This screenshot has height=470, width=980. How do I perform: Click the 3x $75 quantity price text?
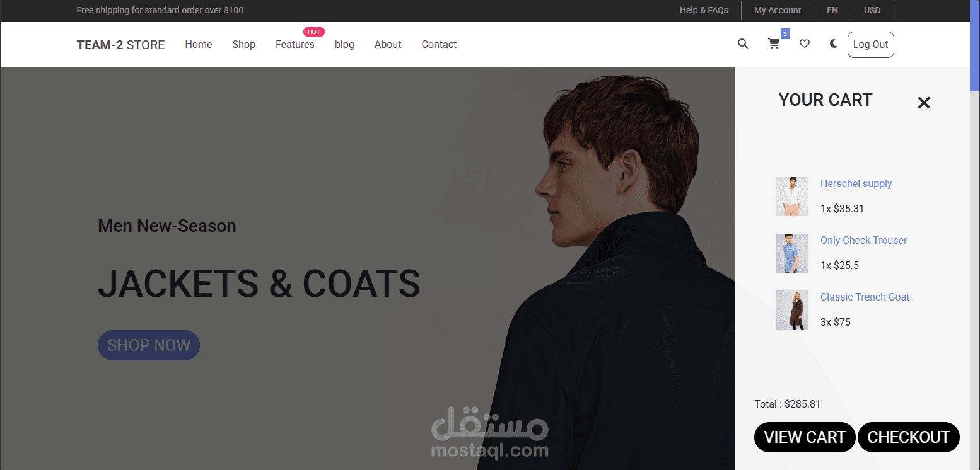(x=836, y=323)
